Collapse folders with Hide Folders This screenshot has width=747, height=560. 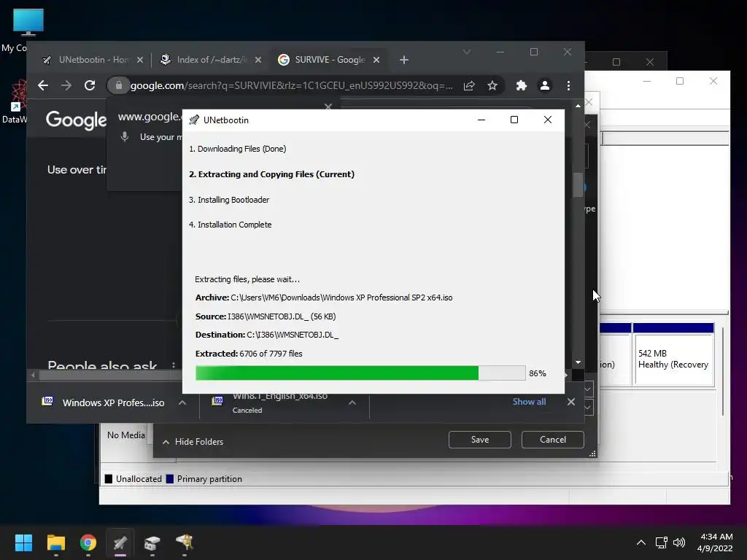[193, 442]
